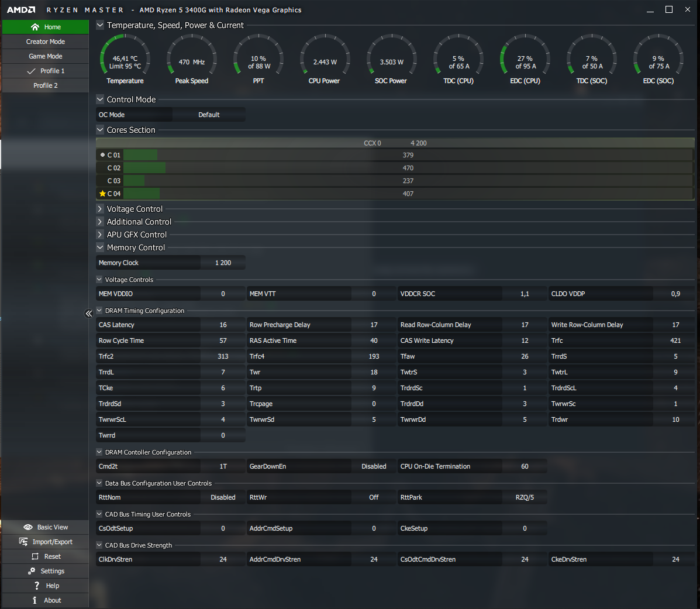The width and height of the screenshot is (700, 609).
Task: Click the CPU On-Die Termination value 60
Action: point(525,466)
